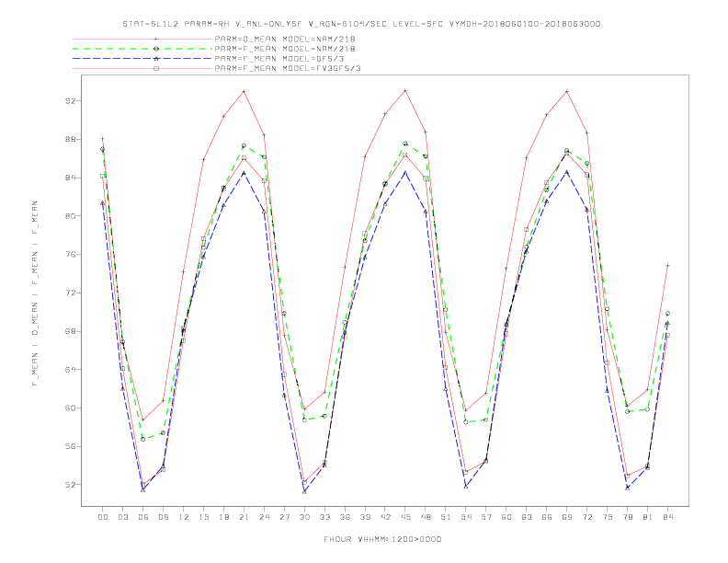This screenshot has width=728, height=563.
Task: Click x-axis forecast hour 15
Action: pos(203,517)
